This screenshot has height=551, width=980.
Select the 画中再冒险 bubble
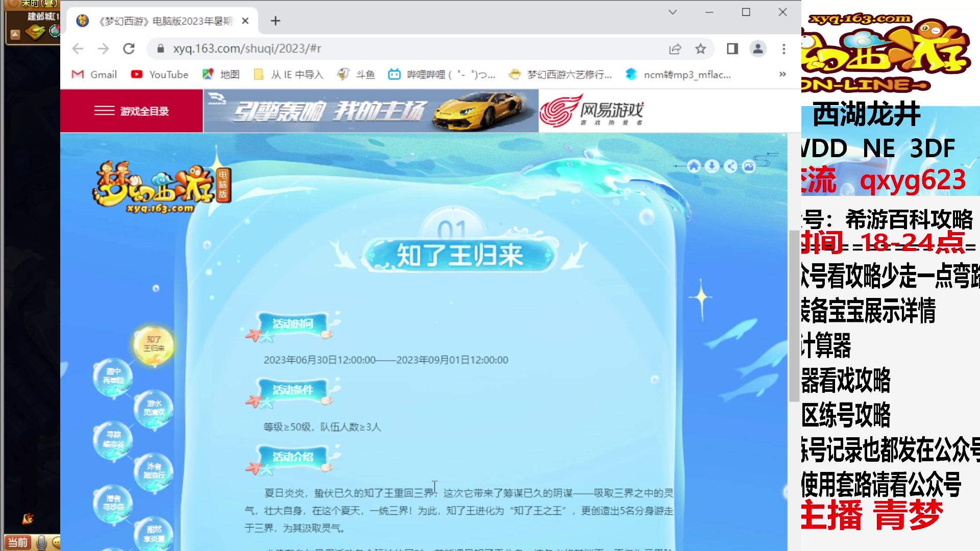113,377
